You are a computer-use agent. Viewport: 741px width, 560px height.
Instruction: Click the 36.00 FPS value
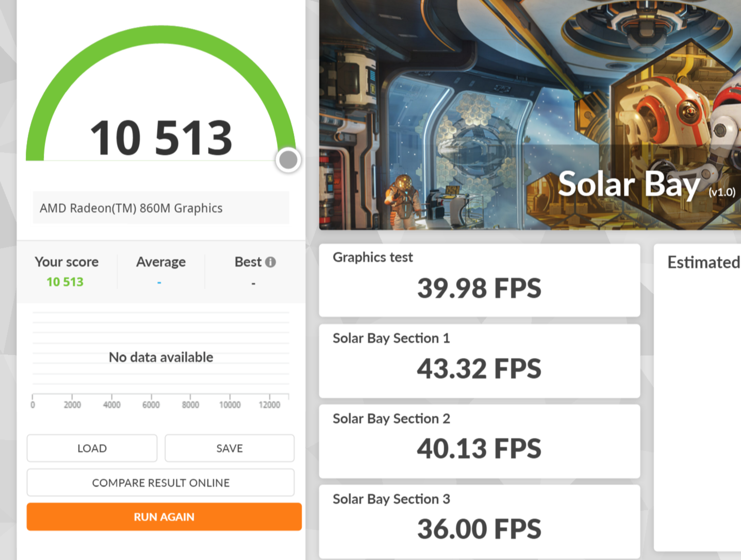click(x=479, y=529)
